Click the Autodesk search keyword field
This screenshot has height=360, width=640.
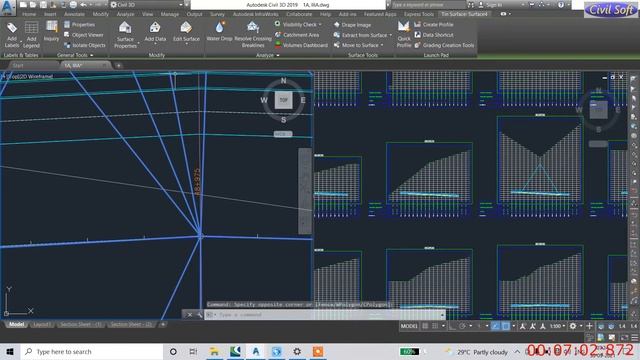428,5
